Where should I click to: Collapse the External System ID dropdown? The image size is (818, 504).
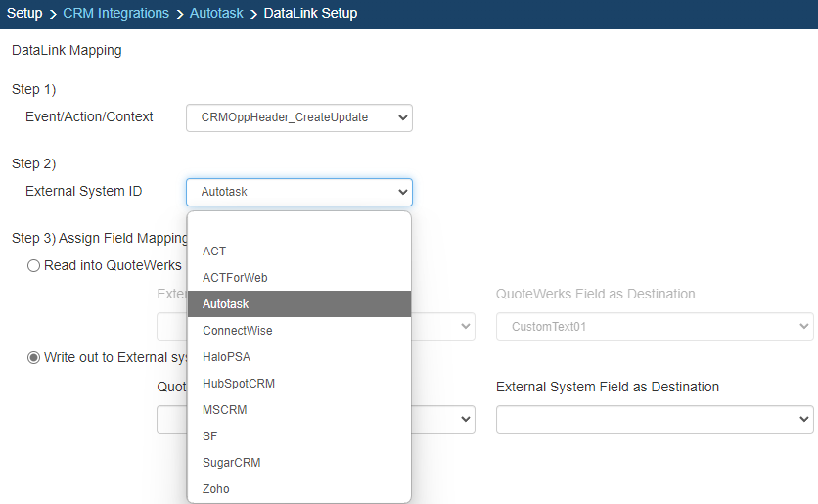(299, 192)
